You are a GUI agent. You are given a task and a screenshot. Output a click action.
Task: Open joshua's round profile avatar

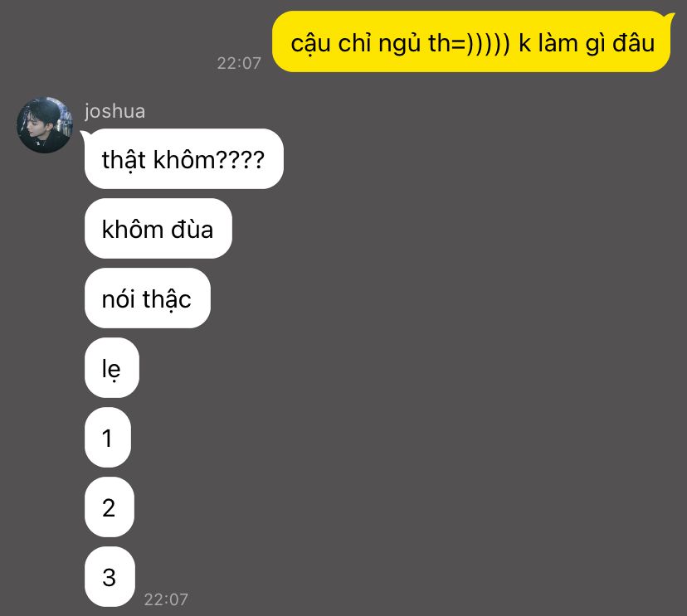point(45,125)
